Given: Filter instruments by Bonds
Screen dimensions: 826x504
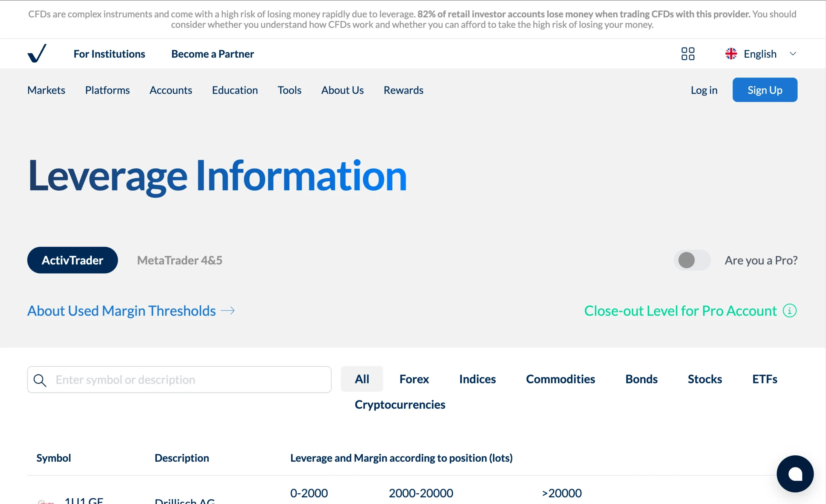Looking at the screenshot, I should click(x=641, y=379).
